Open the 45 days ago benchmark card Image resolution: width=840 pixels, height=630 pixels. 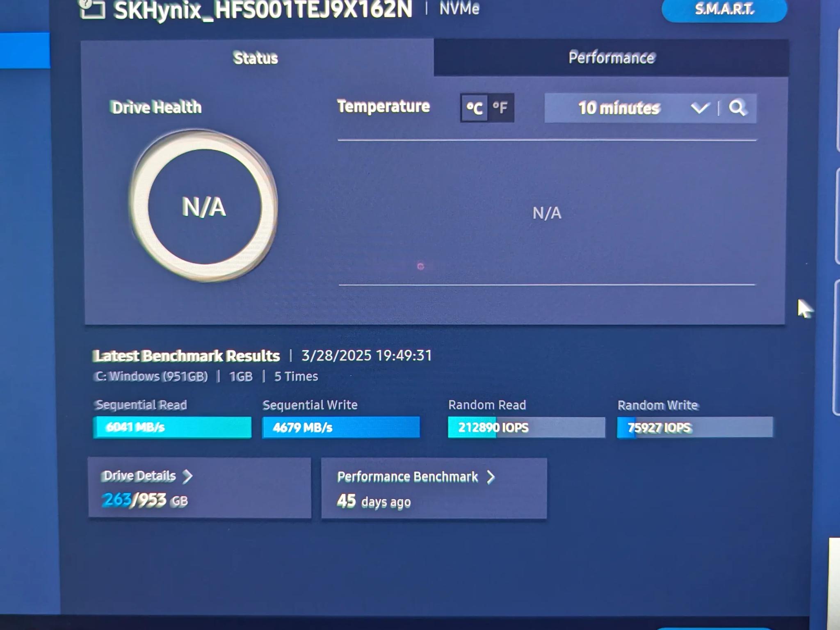pyautogui.click(x=434, y=488)
